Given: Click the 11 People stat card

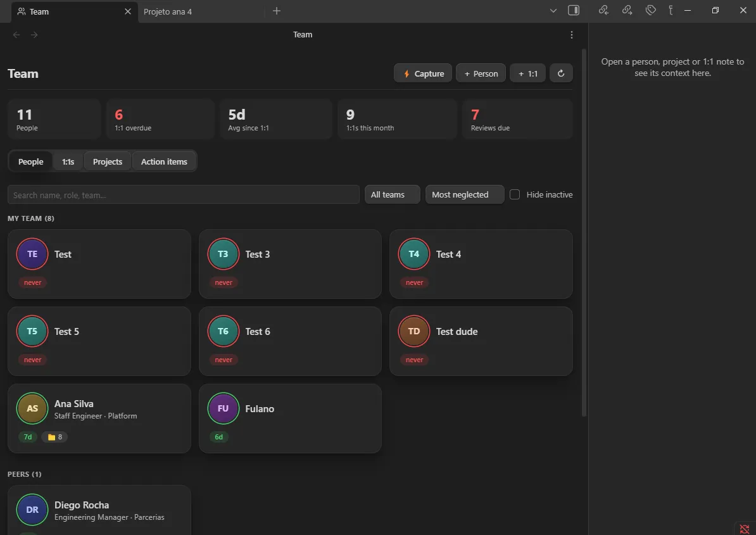Looking at the screenshot, I should coord(54,120).
